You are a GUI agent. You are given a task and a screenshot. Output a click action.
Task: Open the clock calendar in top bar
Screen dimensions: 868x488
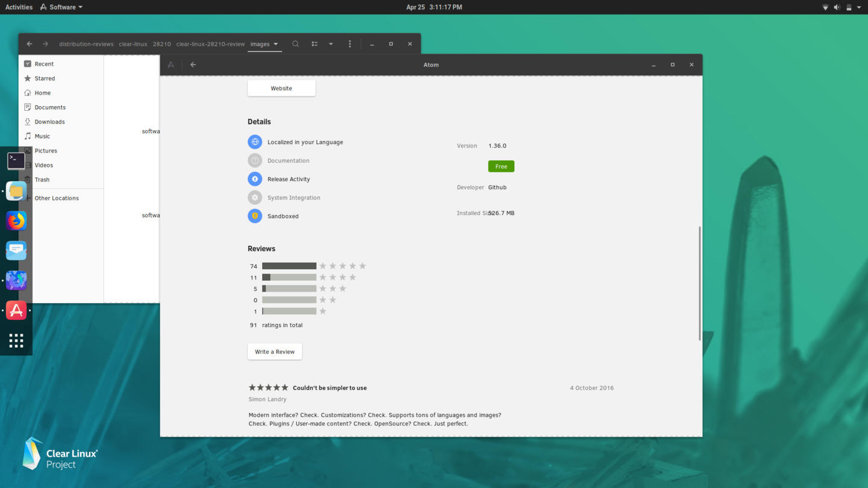[x=434, y=7]
